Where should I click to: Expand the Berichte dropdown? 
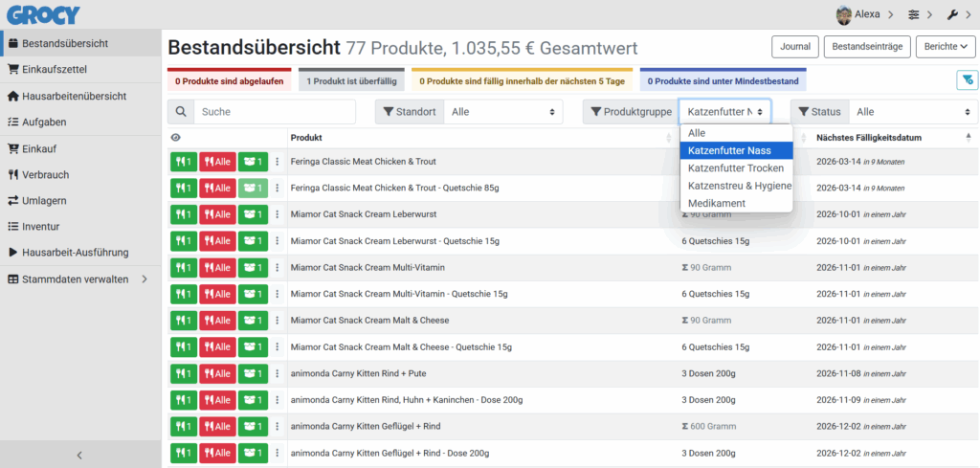[x=945, y=46]
